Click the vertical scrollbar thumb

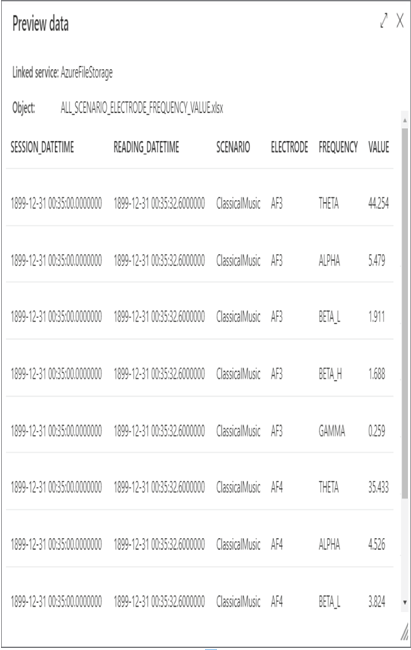click(x=405, y=313)
